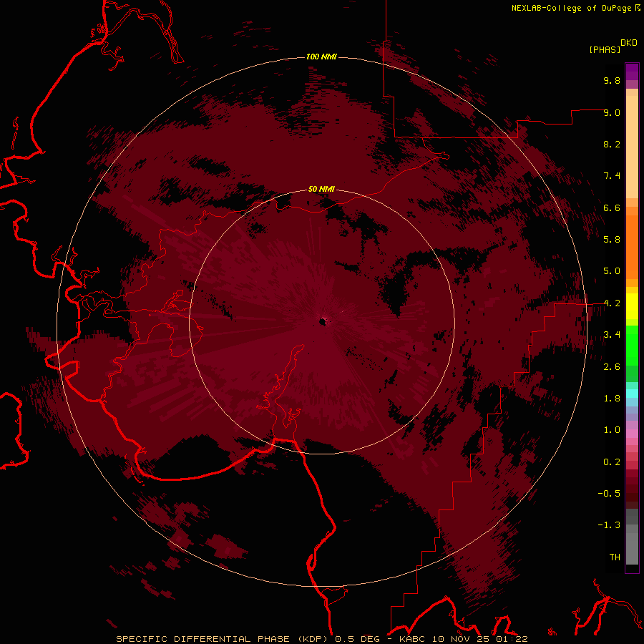Pick the yellow segment of the color bar
644x644 pixels.
[632, 306]
